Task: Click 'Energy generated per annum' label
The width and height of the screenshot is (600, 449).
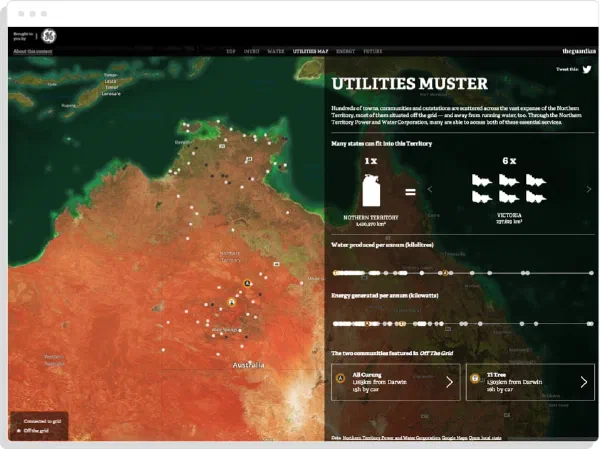Action: click(385, 296)
